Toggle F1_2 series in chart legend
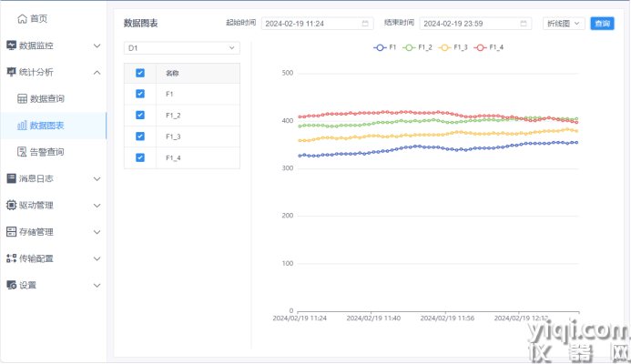 click(x=417, y=47)
